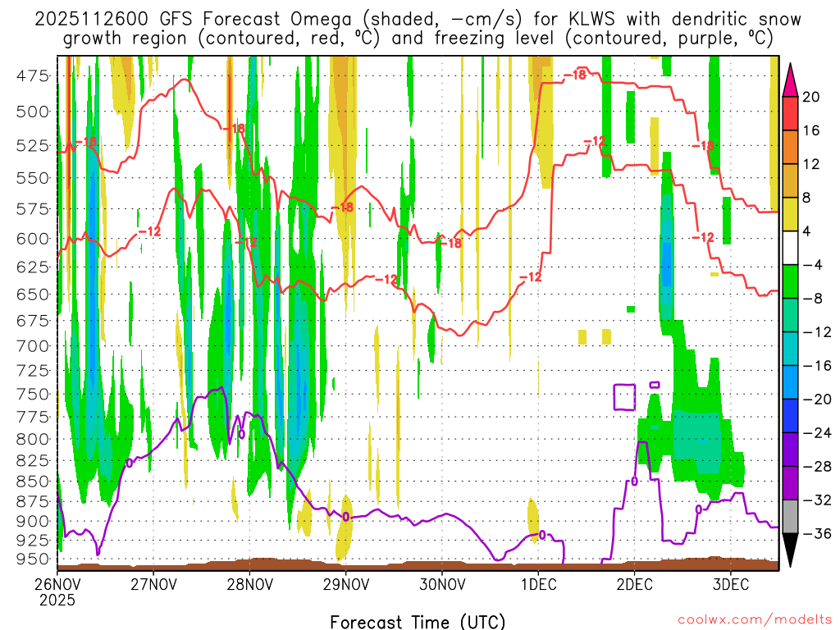Click the 950 pressure level label
This screenshot has width=840, height=630.
point(33,559)
